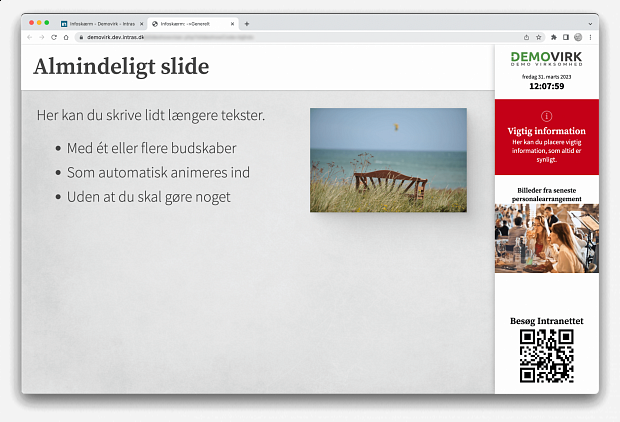Open the extensions puzzle icon
The width and height of the screenshot is (620, 422).
pyautogui.click(x=554, y=37)
